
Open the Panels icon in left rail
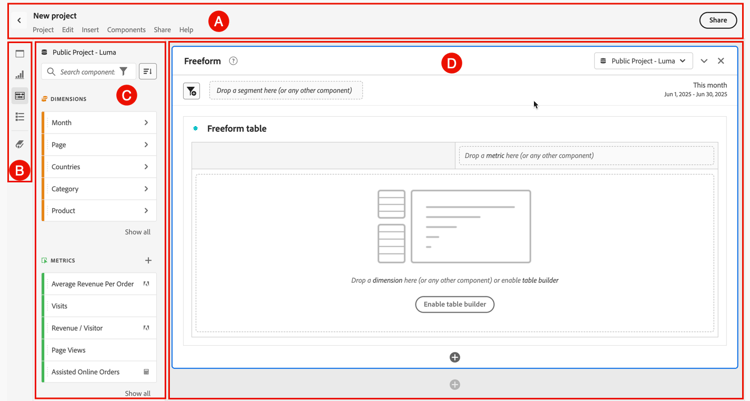coord(20,54)
